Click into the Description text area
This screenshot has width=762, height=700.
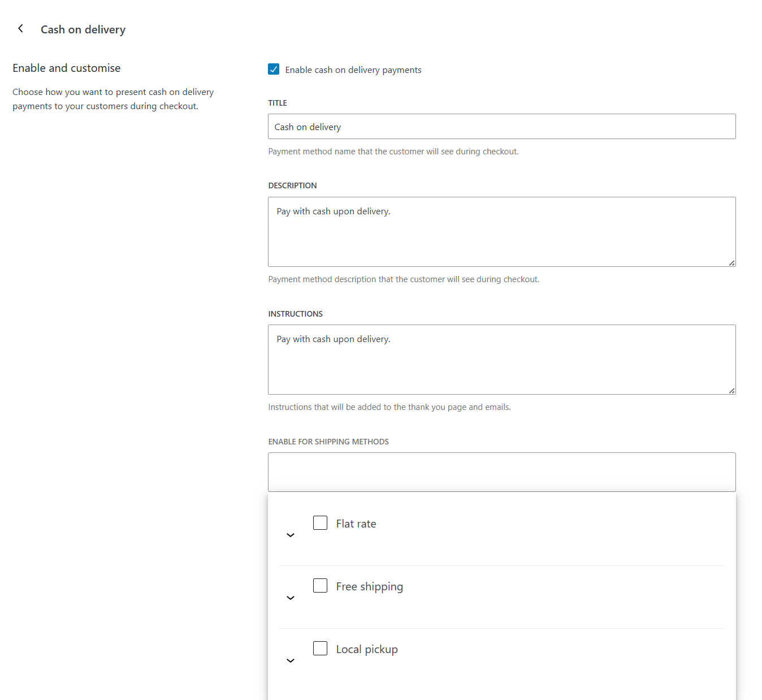pyautogui.click(x=502, y=232)
